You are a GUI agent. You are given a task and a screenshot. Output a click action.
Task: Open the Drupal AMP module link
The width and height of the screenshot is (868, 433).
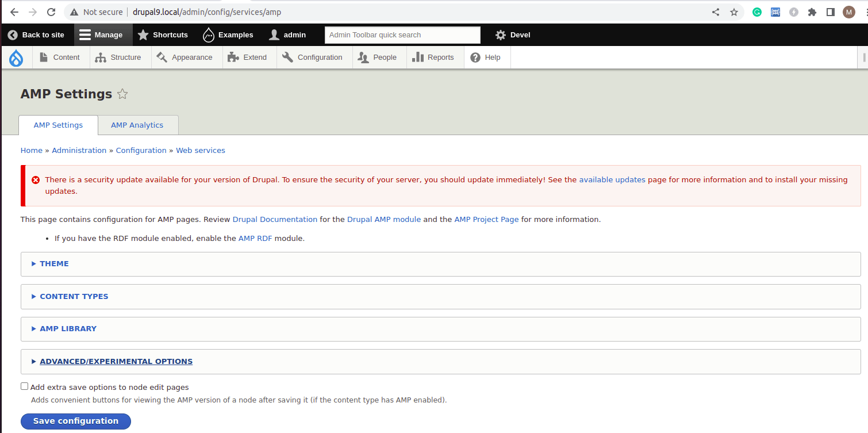point(384,220)
